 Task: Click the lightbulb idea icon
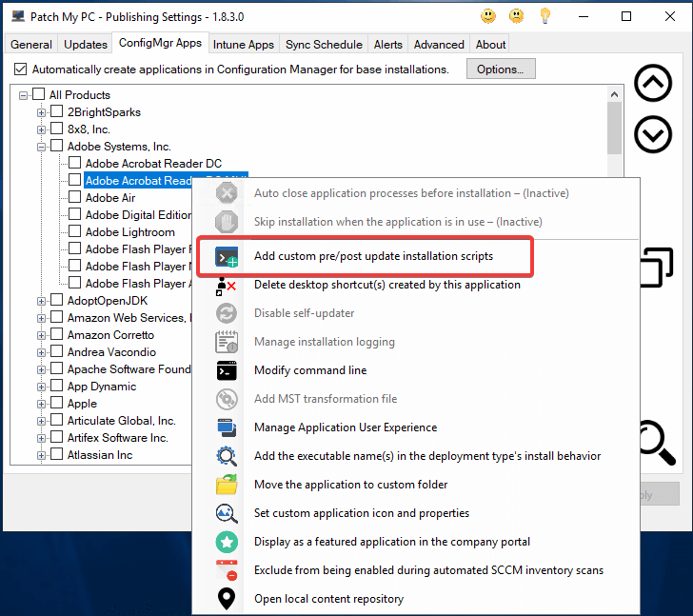544,16
